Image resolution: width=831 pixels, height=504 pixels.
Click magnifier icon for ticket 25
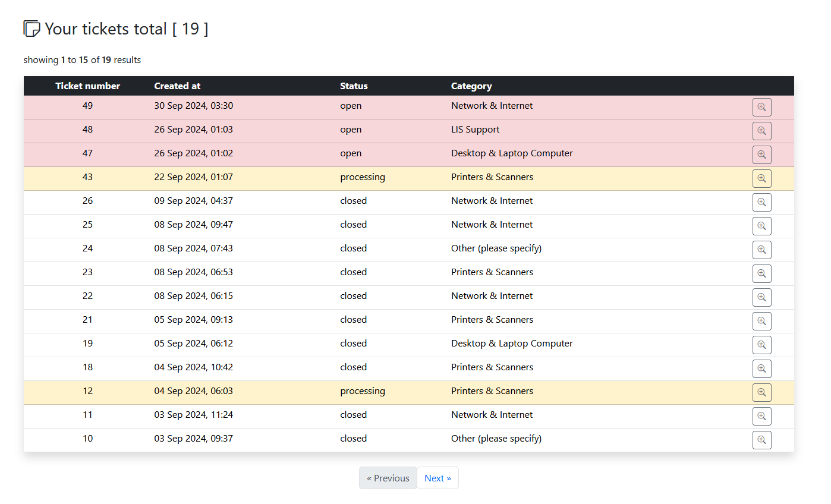(761, 226)
